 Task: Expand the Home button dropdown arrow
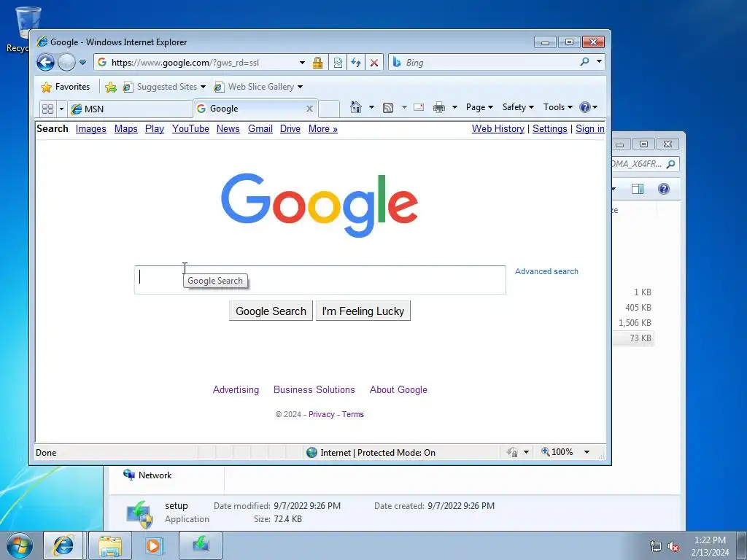(x=371, y=107)
